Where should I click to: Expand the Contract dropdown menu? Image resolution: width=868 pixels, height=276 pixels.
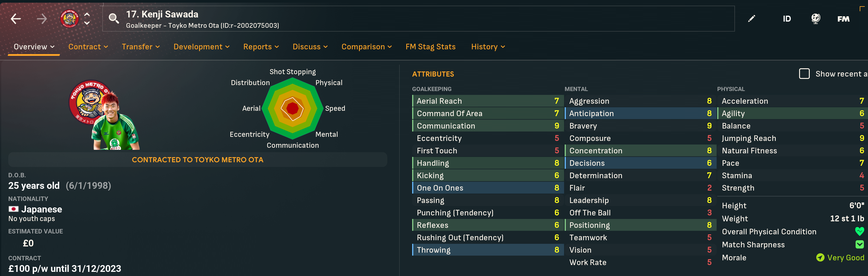tap(88, 47)
